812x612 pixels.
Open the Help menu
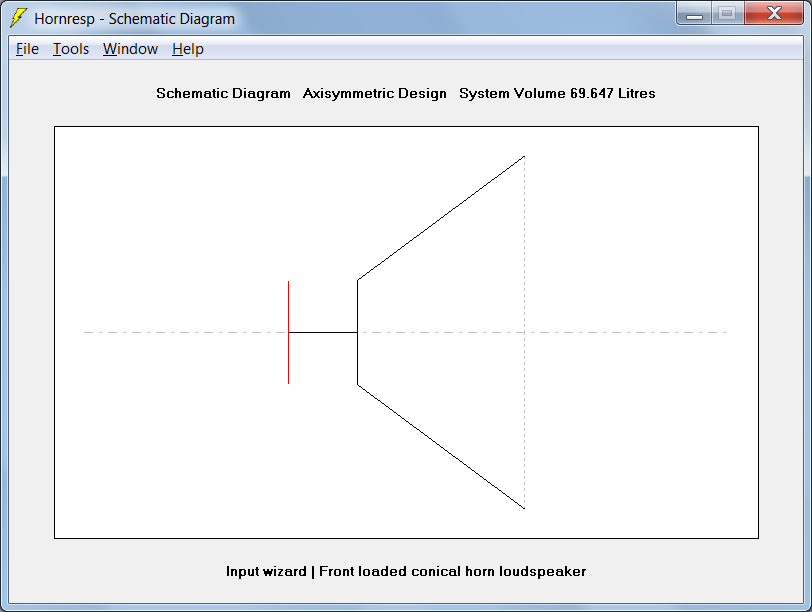(187, 49)
